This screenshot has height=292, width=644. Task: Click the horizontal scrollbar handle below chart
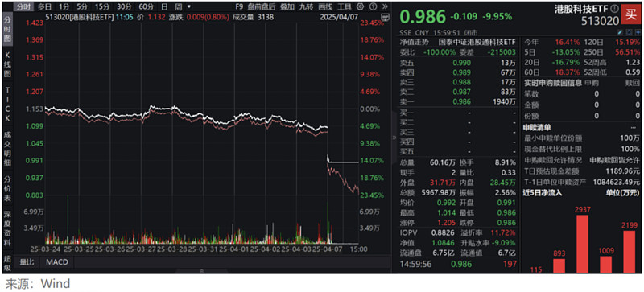click(x=201, y=271)
